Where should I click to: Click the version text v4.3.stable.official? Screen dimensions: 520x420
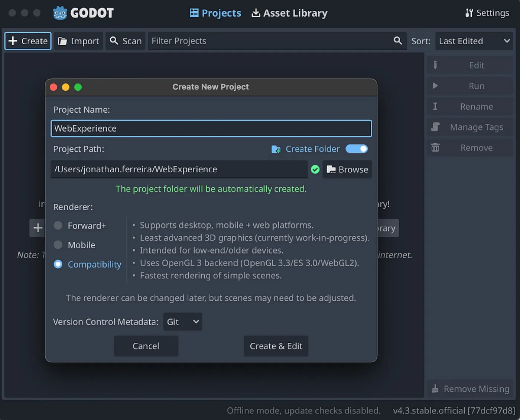tap(454, 411)
